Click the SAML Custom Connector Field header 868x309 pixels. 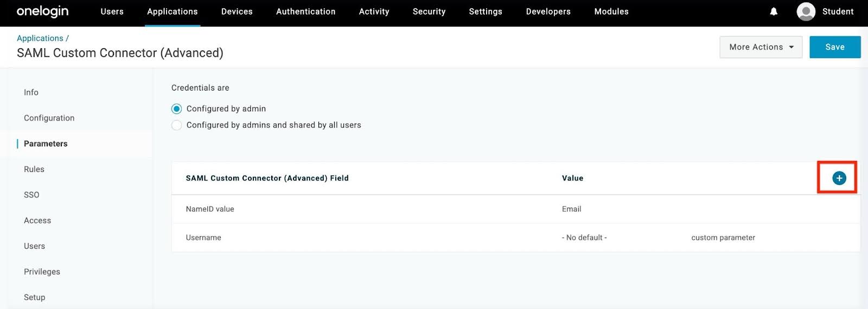[x=267, y=178]
